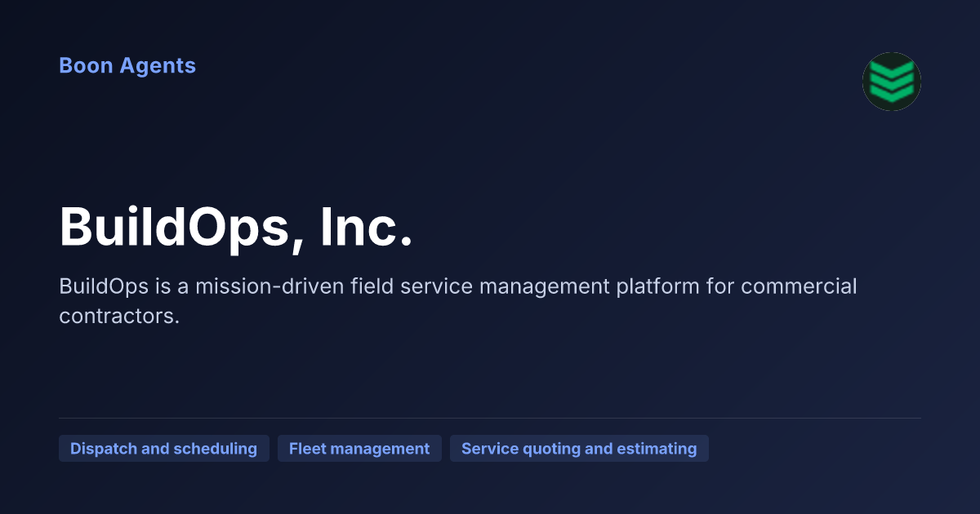The width and height of the screenshot is (980, 514).
Task: Click the BuildOps, Inc. heading
Action: (x=237, y=227)
